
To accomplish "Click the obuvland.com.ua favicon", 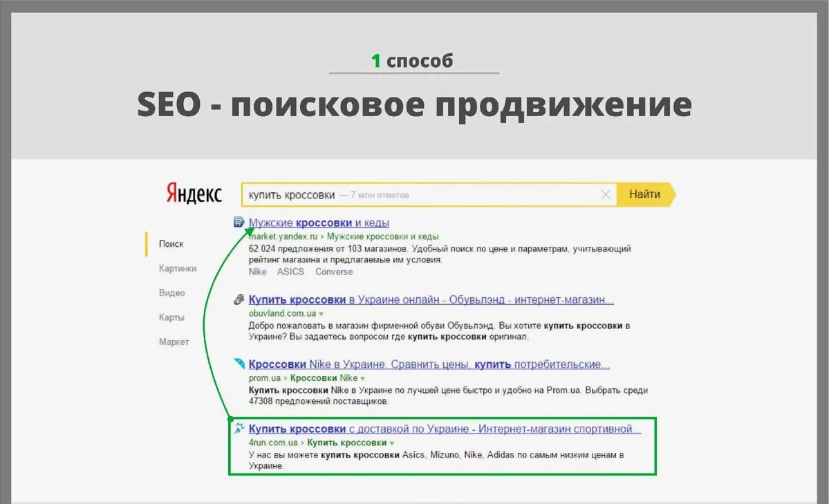I will coord(239,299).
